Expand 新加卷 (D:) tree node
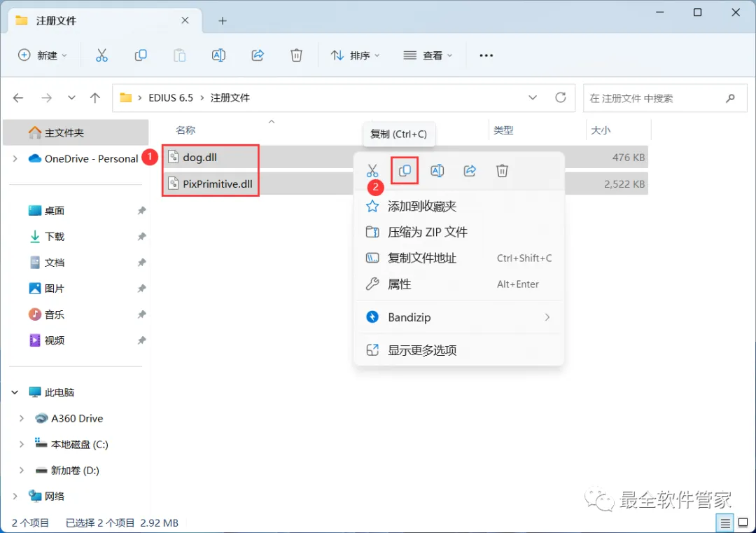The image size is (756, 533). (x=21, y=470)
